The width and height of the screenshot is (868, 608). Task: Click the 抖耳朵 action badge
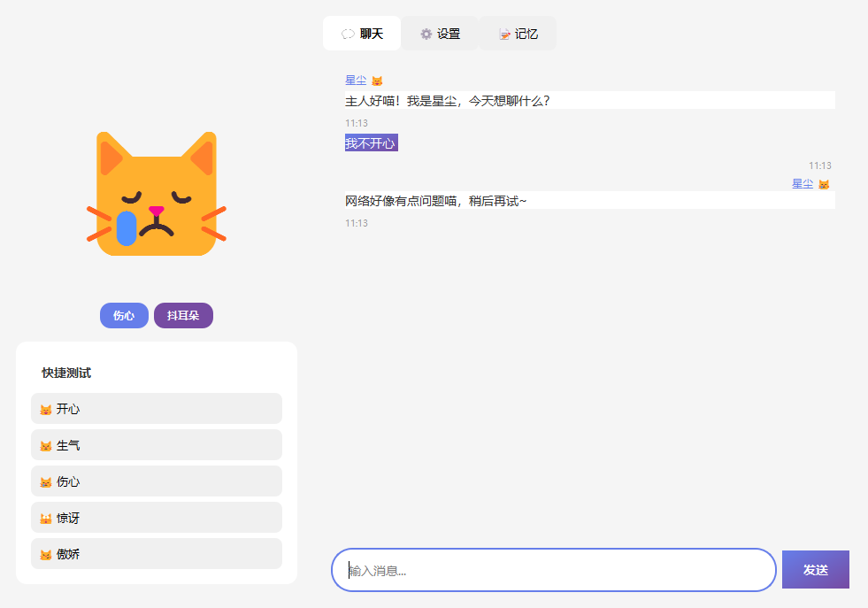[183, 316]
